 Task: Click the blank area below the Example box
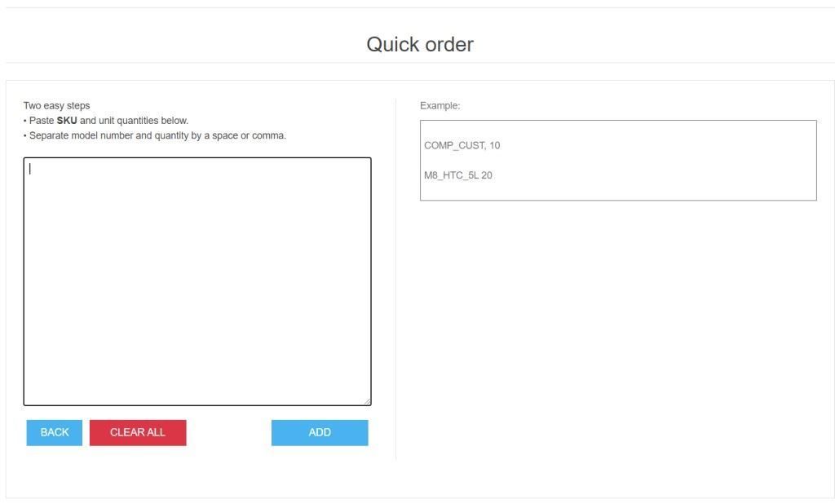618,330
